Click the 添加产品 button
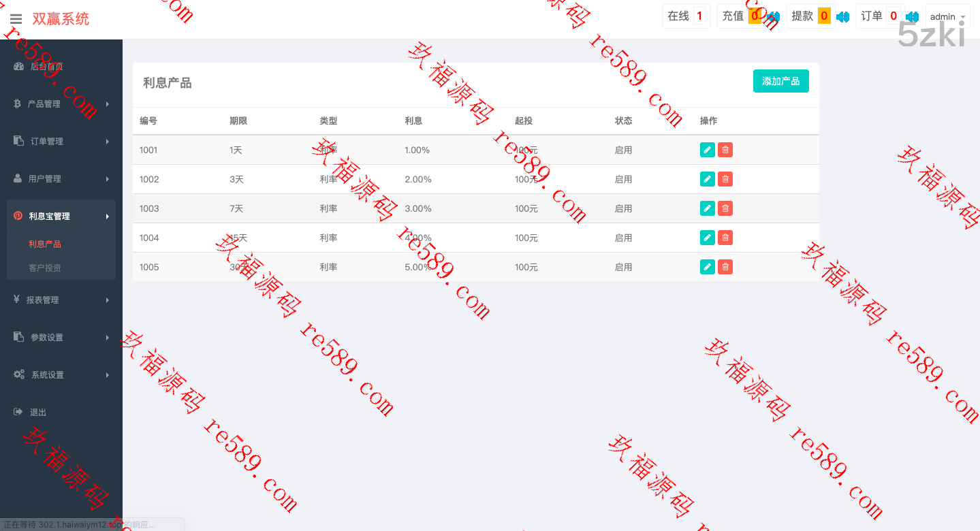 coord(780,81)
